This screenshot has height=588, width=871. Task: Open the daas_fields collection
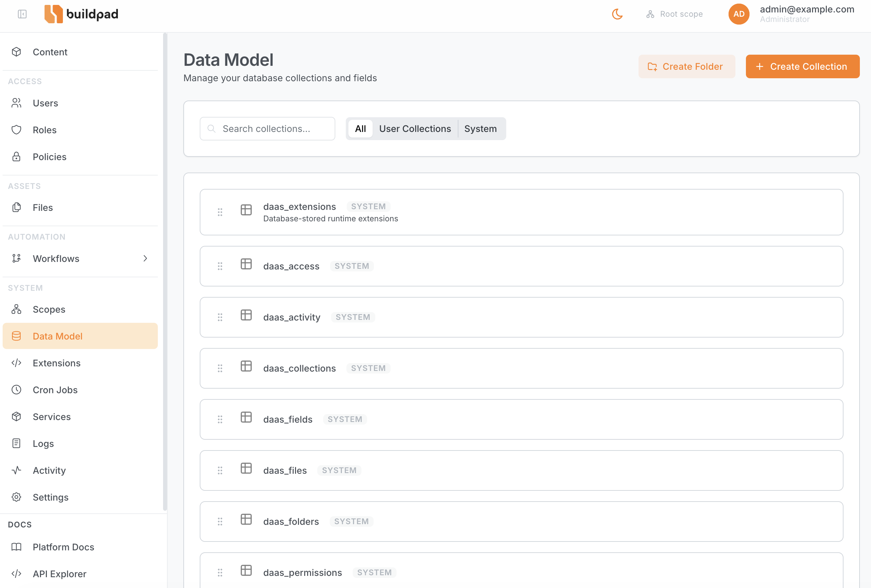[x=521, y=420]
